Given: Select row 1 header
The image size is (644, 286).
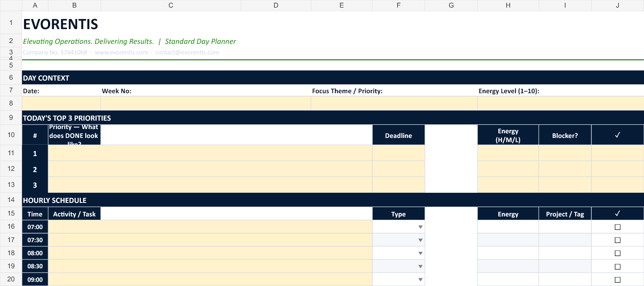Looking at the screenshot, I should point(11,23).
